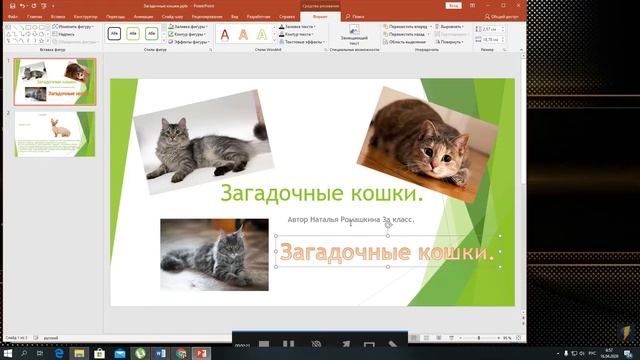This screenshot has height=360, width=640.
Task: Collapse the ribbon with arrow
Action: point(521,50)
